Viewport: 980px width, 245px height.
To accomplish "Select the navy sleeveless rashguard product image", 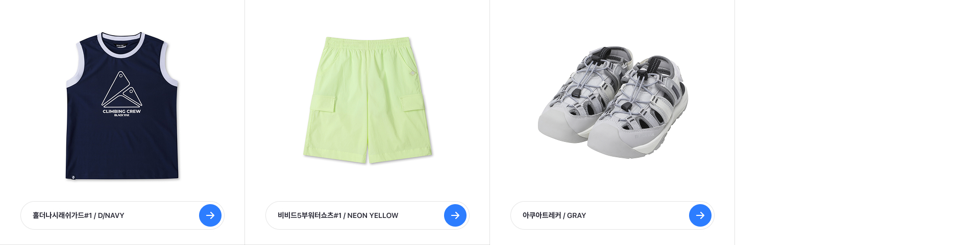I will [x=122, y=106].
